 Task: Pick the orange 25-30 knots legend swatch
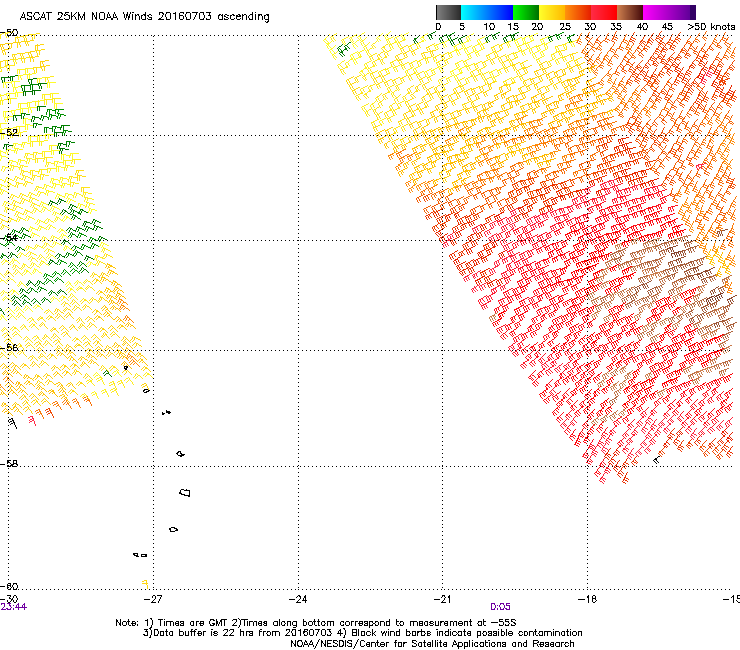tap(578, 12)
